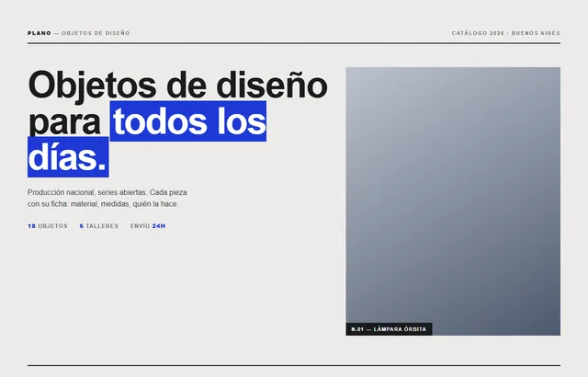Click the 'Objetos de diseño' headline line
This screenshot has height=377, width=588.
coord(177,85)
